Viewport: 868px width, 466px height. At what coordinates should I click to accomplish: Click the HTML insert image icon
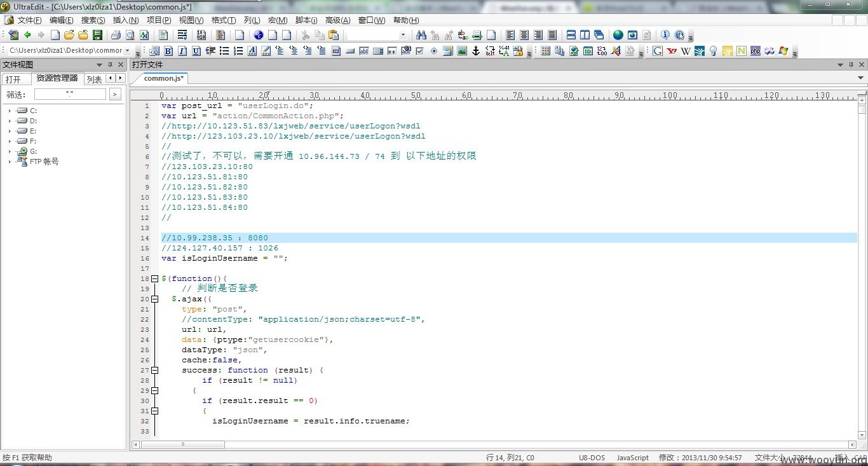[462, 51]
